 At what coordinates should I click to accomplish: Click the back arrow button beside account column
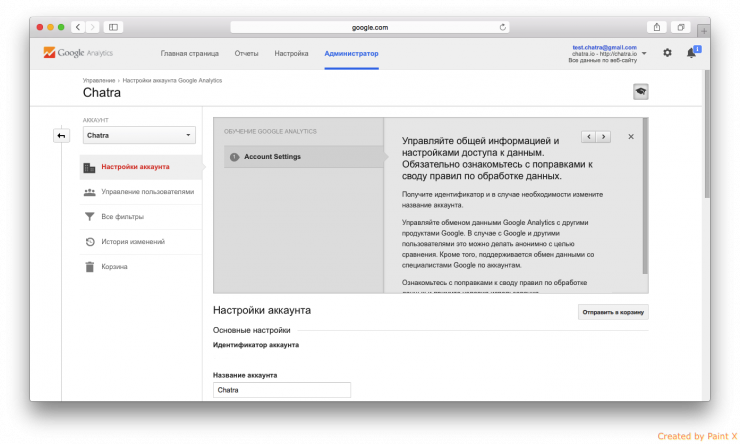pos(61,136)
